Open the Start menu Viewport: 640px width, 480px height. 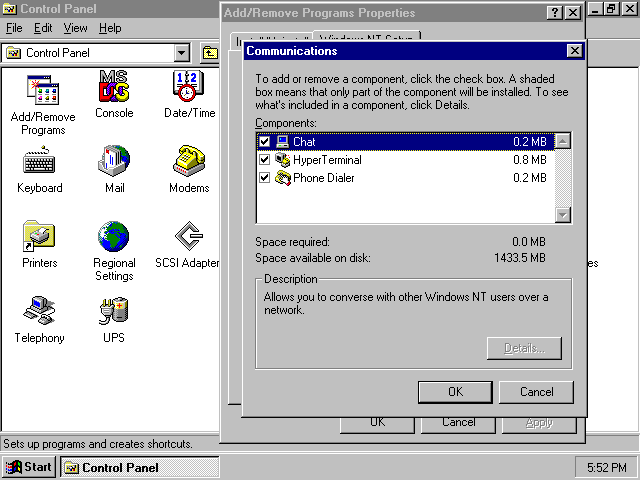tap(28, 467)
